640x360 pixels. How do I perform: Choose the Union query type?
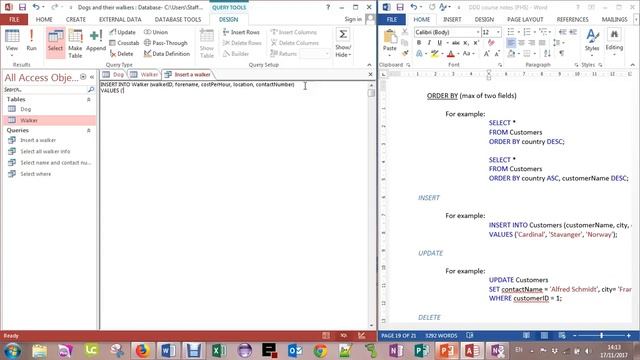coord(156,32)
